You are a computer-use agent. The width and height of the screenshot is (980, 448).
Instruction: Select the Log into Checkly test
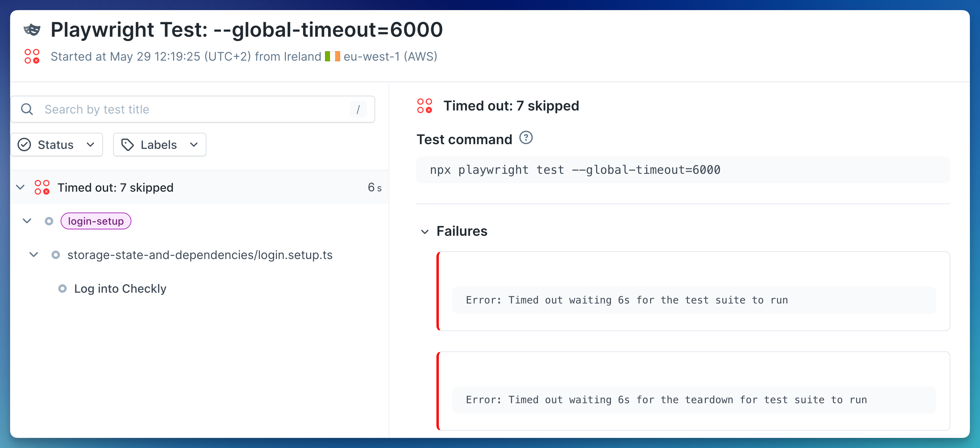point(120,289)
